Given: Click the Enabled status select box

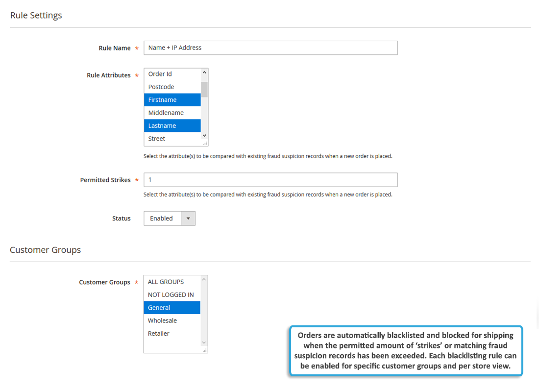Looking at the screenshot, I should tap(170, 219).
